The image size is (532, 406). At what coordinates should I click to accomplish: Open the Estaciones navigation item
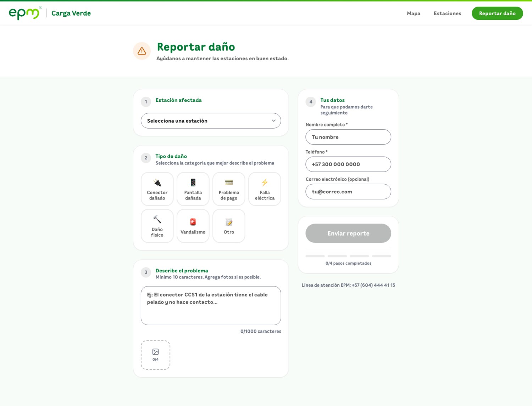click(447, 13)
